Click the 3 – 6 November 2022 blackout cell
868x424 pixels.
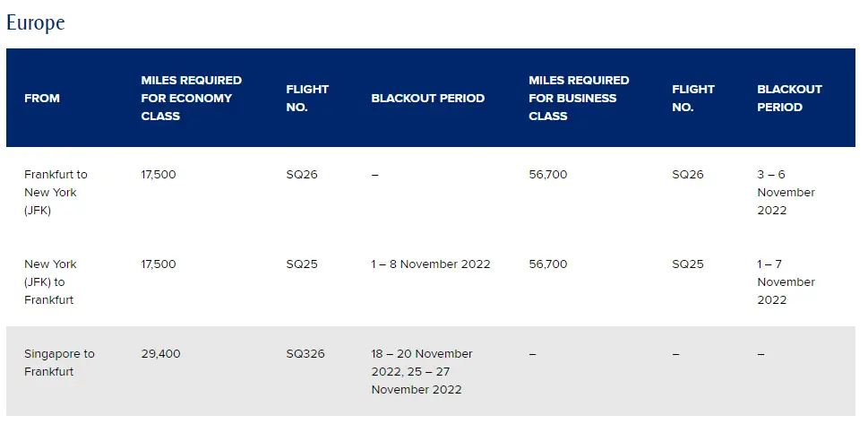786,193
